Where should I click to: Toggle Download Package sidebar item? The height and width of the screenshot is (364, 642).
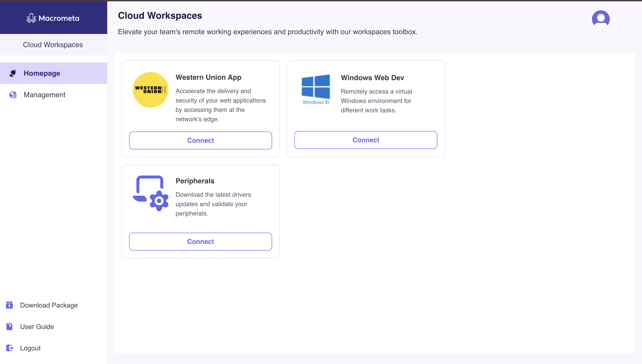click(48, 305)
